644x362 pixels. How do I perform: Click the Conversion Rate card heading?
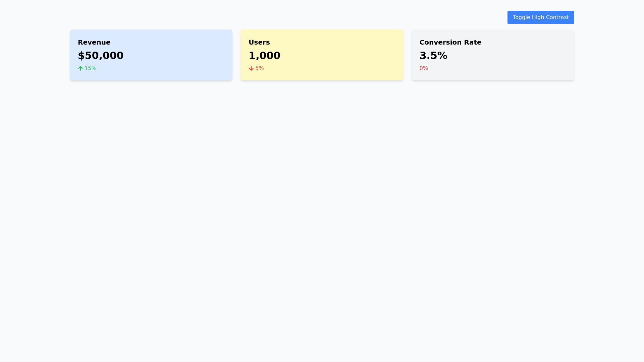click(450, 42)
